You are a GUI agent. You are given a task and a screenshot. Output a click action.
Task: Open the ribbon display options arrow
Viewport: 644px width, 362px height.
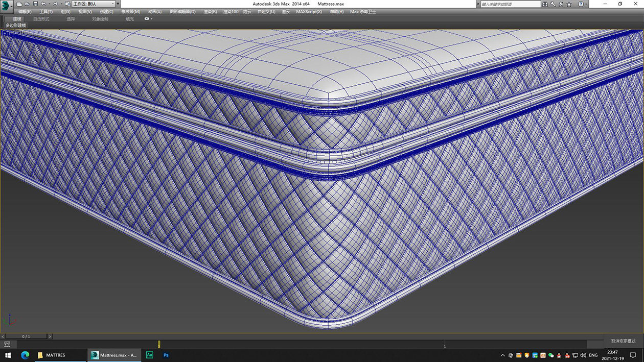pos(151,19)
